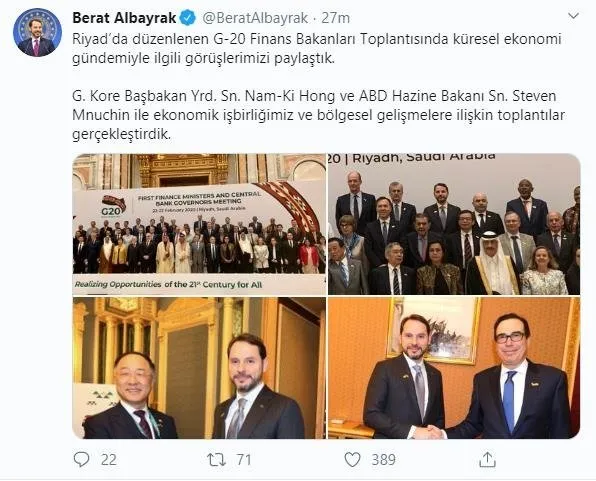Click the 'Realizing Opportunities' banner in photo
Screen dimensions: 596x481
coord(168,284)
